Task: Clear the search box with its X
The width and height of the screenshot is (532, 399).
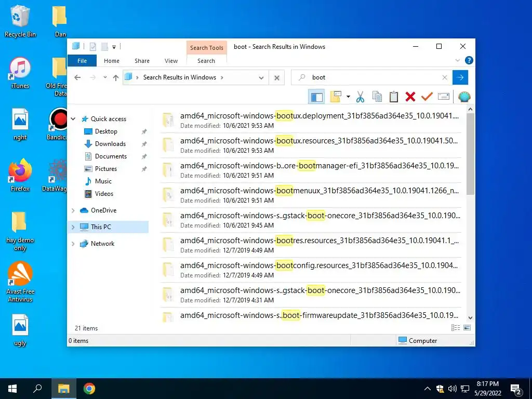Action: pos(445,78)
